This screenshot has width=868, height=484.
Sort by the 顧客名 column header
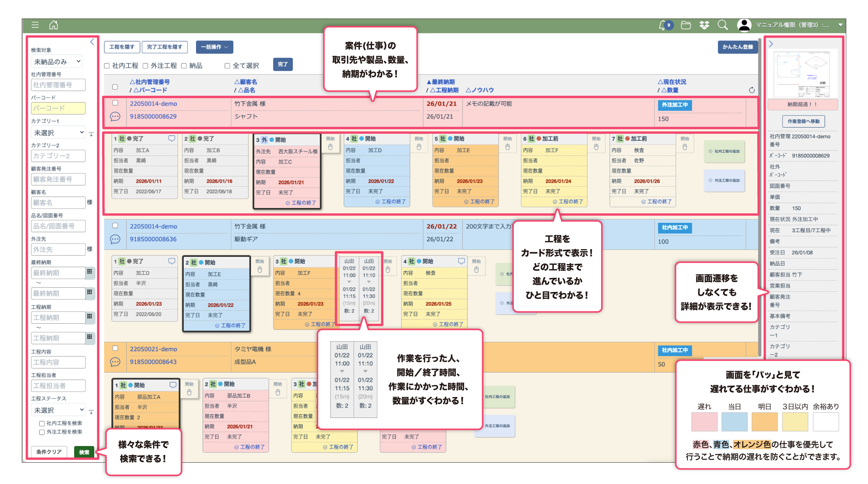(246, 82)
